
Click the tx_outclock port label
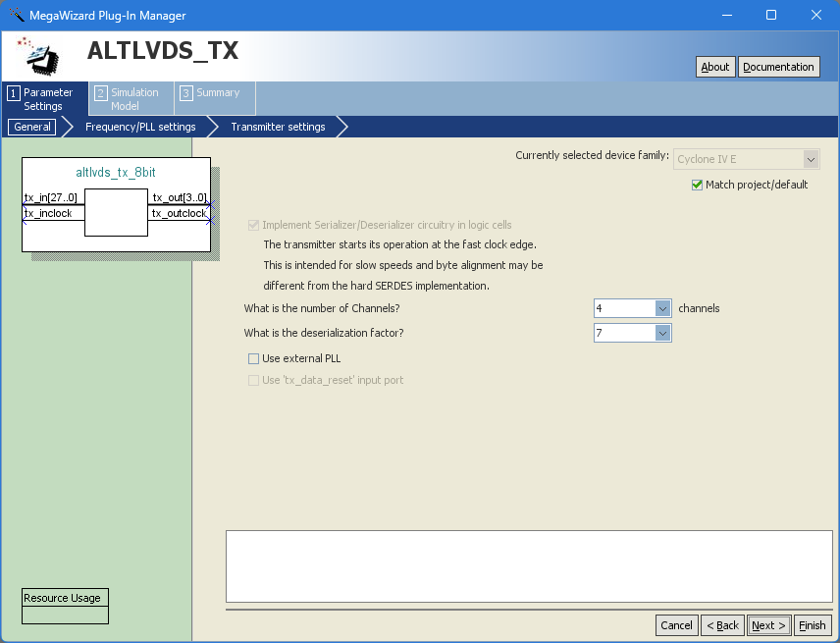click(x=179, y=213)
